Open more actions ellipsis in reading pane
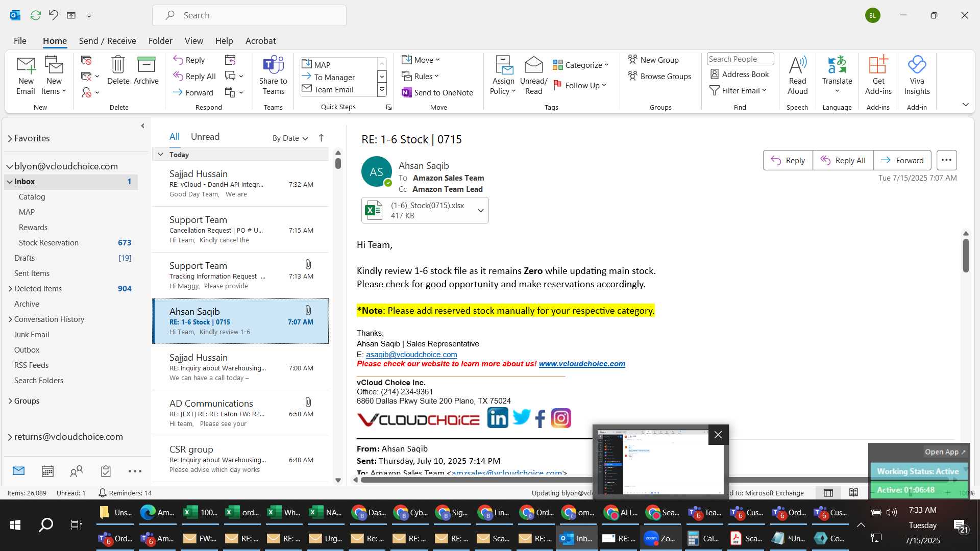Screen dimensions: 980x551 946,160
